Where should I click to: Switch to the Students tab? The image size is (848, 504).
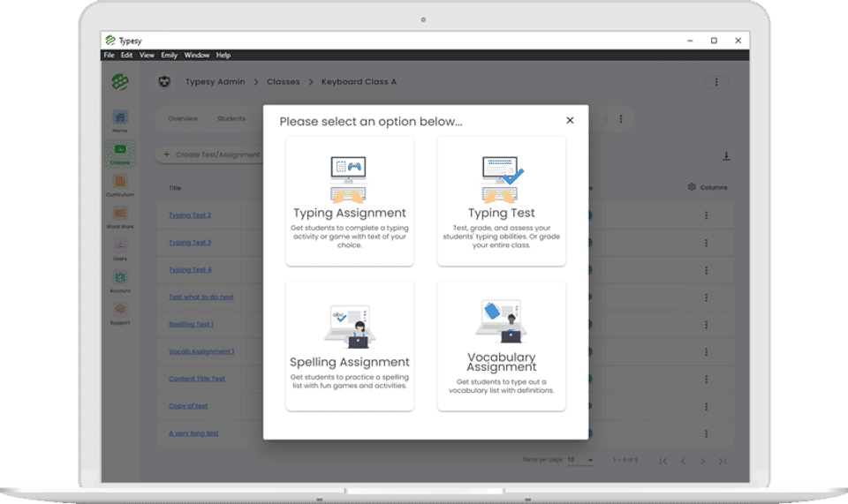(231, 119)
